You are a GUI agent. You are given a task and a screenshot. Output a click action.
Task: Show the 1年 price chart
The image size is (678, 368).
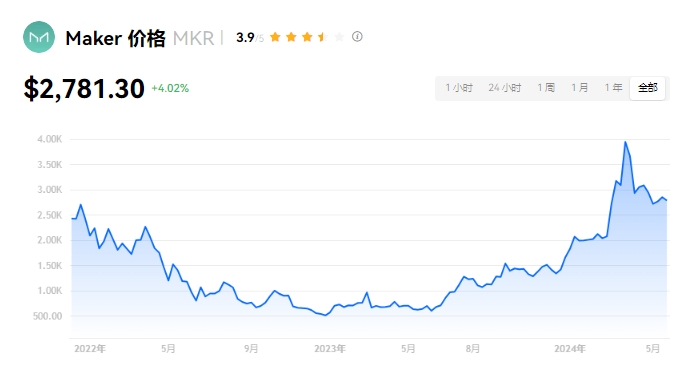coord(613,88)
